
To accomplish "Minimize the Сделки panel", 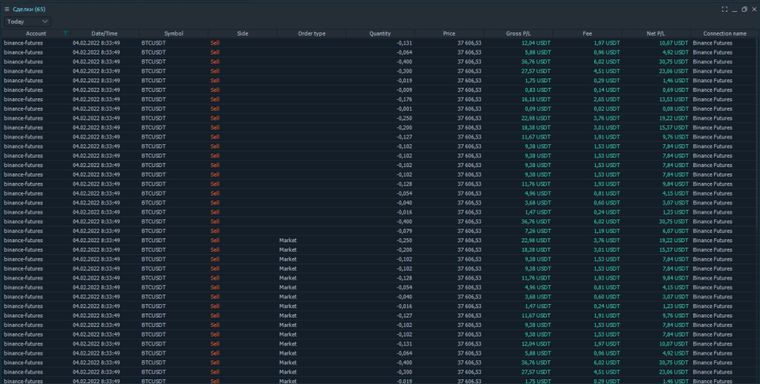I will (x=735, y=10).
